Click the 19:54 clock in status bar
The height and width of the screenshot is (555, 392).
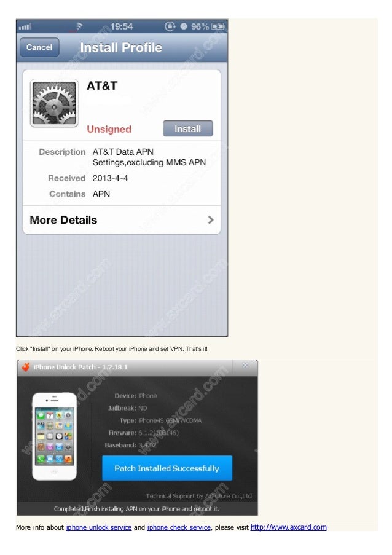[x=122, y=26]
